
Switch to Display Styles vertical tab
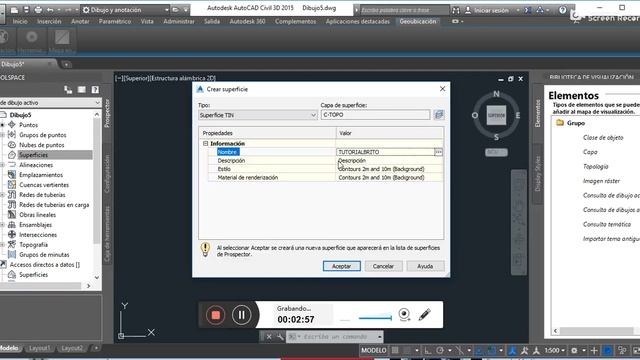tap(538, 173)
